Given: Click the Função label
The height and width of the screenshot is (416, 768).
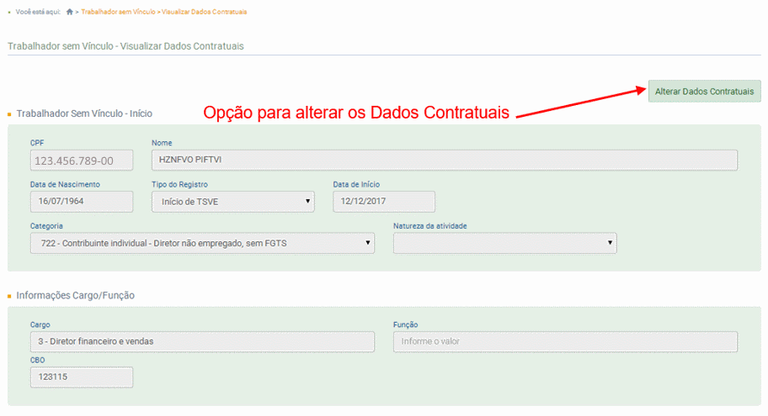Looking at the screenshot, I should coord(406,324).
